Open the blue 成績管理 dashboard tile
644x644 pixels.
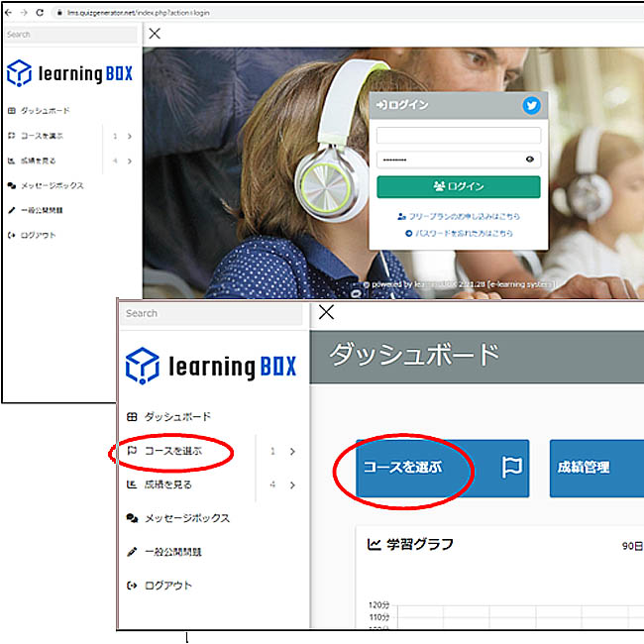pos(596,469)
